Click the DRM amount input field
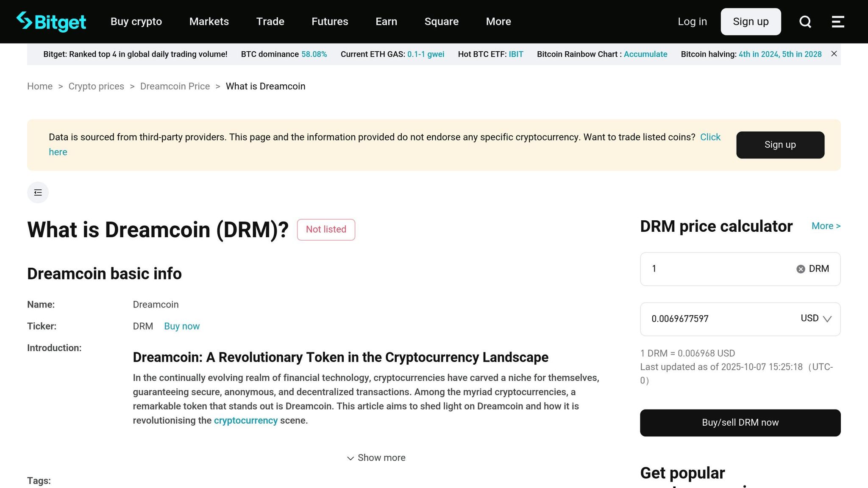Viewport: 868px width, 488px height. coord(721,269)
